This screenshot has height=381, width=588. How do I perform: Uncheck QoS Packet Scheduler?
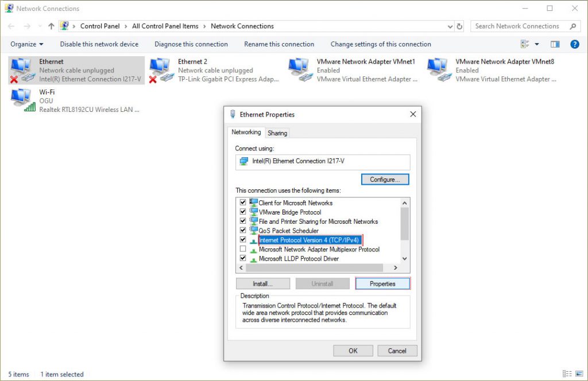tap(243, 230)
